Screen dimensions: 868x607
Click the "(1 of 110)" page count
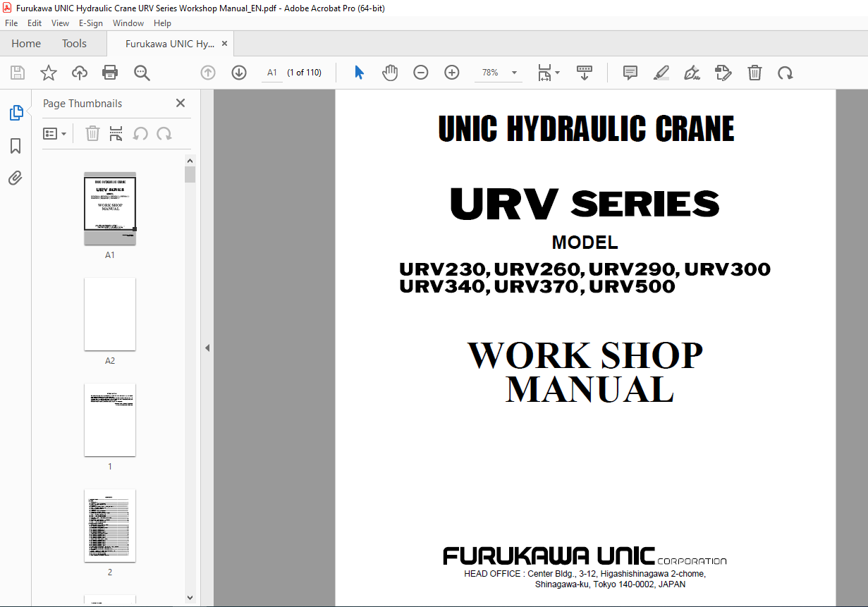coord(305,73)
